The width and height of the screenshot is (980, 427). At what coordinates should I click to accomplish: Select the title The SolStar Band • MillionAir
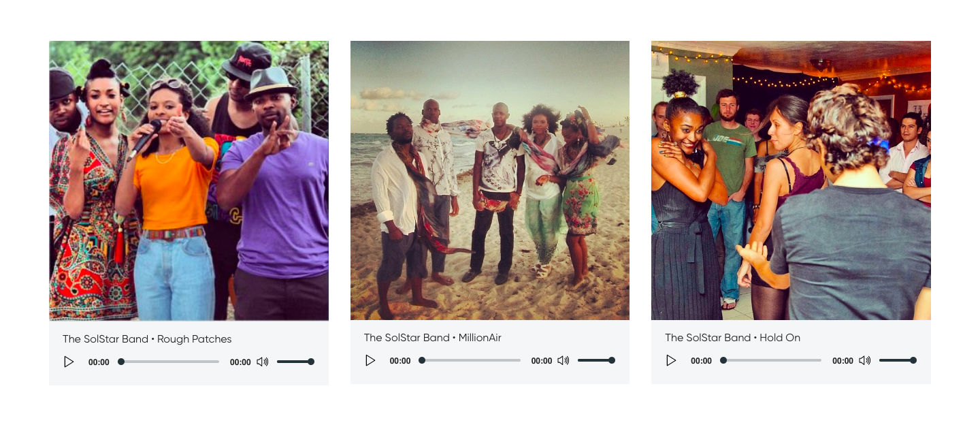[433, 338]
